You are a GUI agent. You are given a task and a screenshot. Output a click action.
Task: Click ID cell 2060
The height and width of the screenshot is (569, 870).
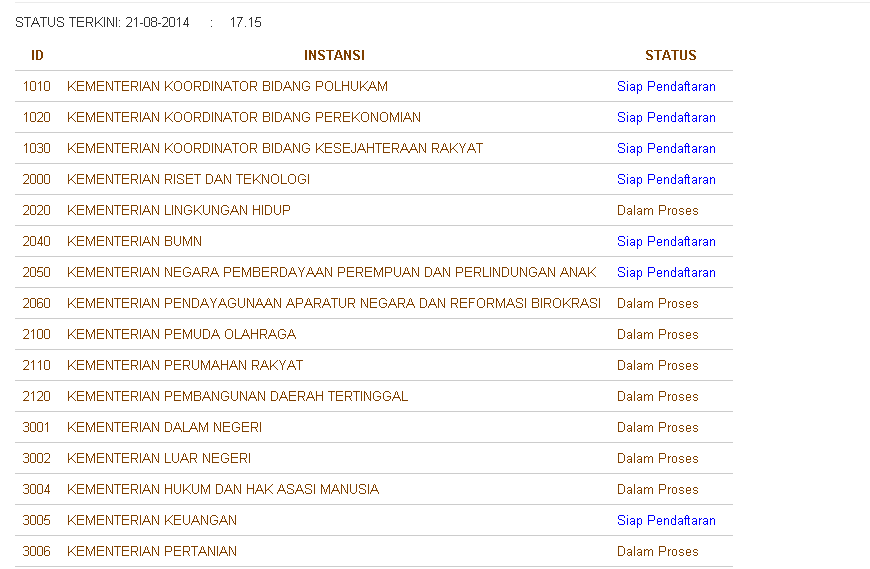pos(37,304)
